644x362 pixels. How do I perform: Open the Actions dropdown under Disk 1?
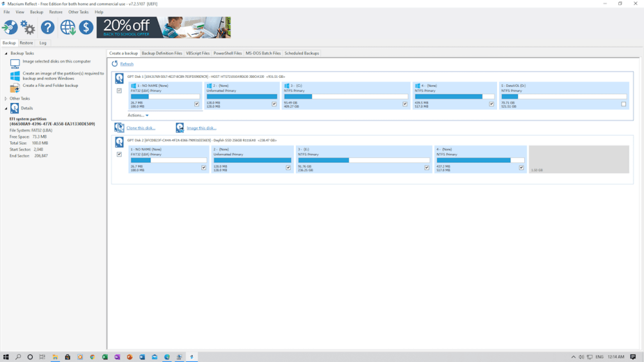(138, 116)
